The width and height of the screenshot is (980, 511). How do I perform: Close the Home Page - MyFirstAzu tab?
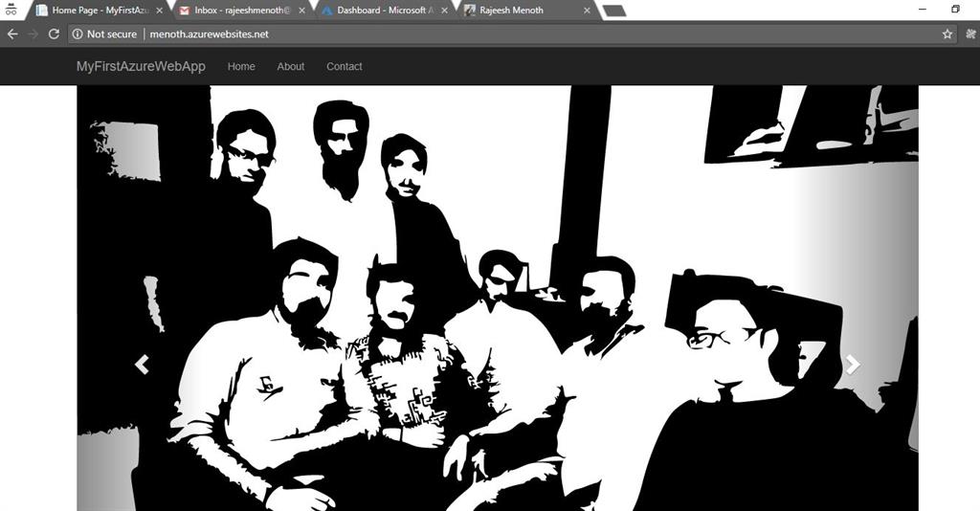coord(160,11)
